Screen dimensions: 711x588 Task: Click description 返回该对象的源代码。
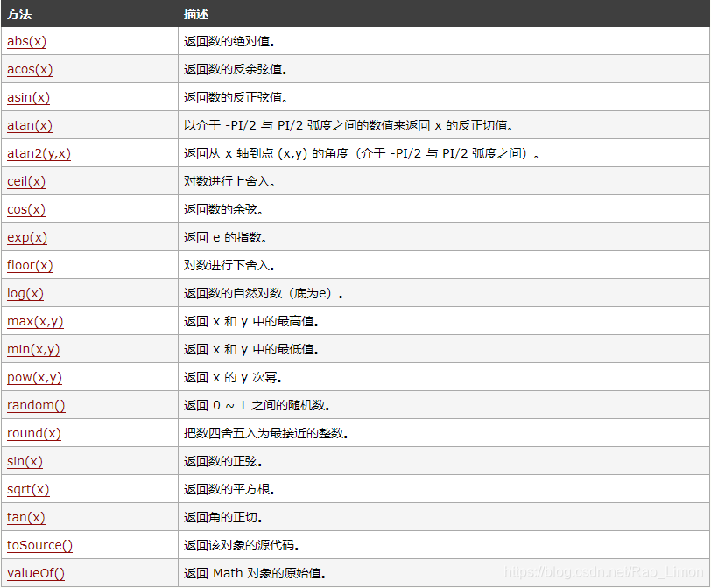(242, 545)
